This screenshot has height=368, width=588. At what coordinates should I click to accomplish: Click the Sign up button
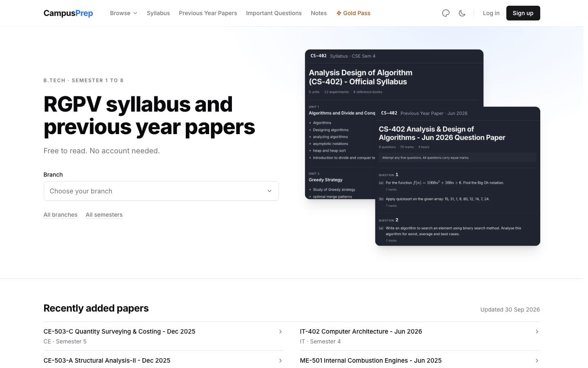(x=523, y=13)
